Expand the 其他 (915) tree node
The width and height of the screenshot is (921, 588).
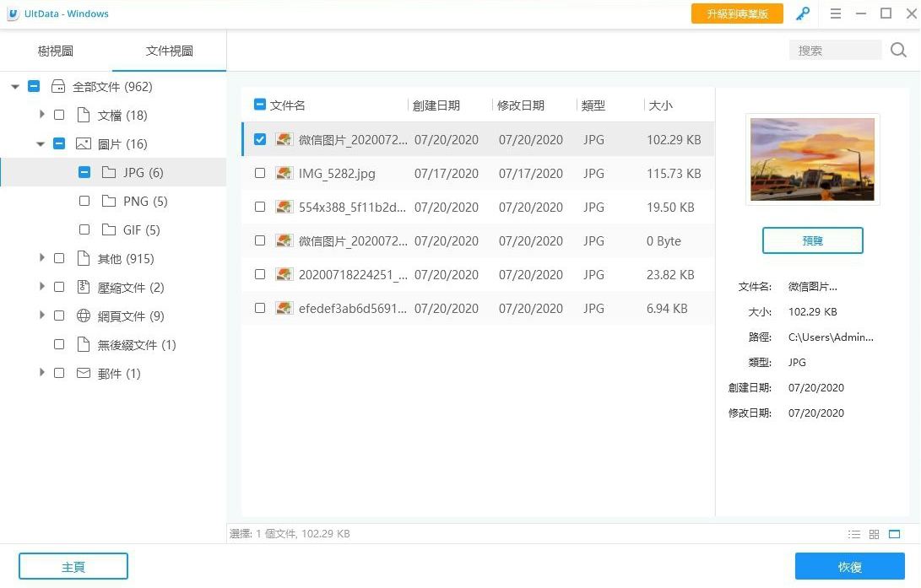coord(41,257)
